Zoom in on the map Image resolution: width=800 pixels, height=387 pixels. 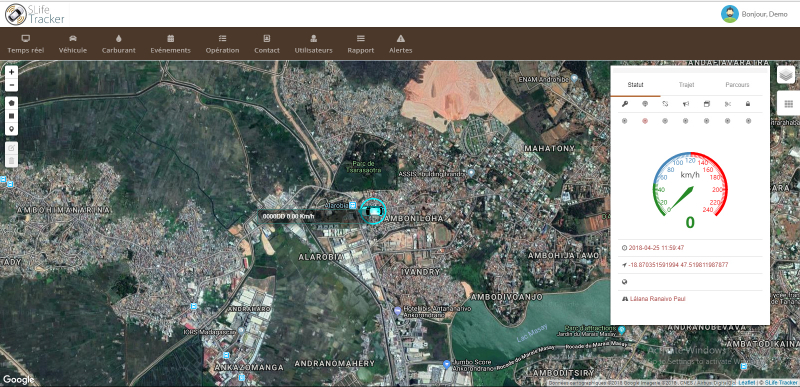[x=11, y=72]
